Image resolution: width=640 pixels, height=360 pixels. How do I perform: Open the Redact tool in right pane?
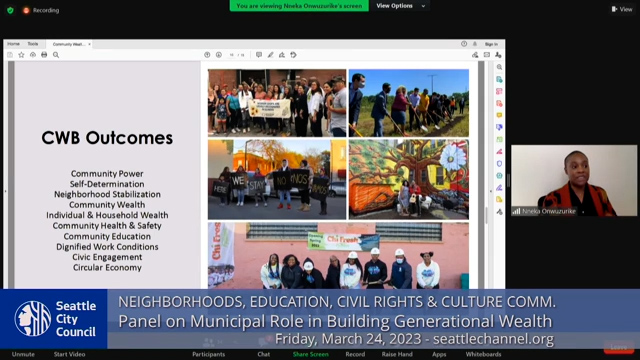499,151
